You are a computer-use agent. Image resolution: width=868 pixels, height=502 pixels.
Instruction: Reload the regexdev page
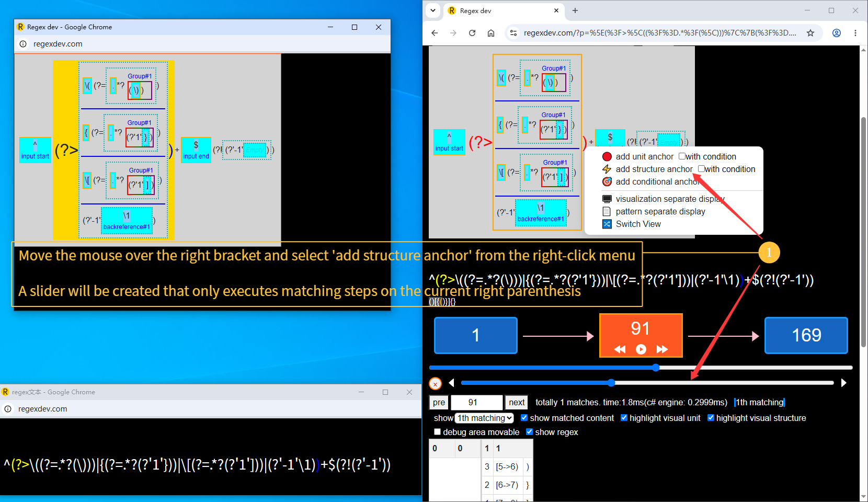(472, 33)
